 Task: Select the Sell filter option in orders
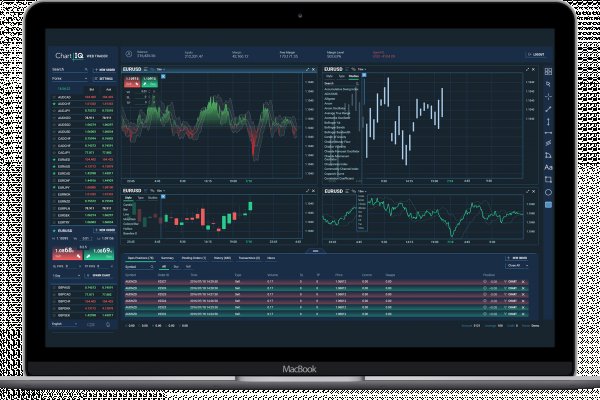188,267
